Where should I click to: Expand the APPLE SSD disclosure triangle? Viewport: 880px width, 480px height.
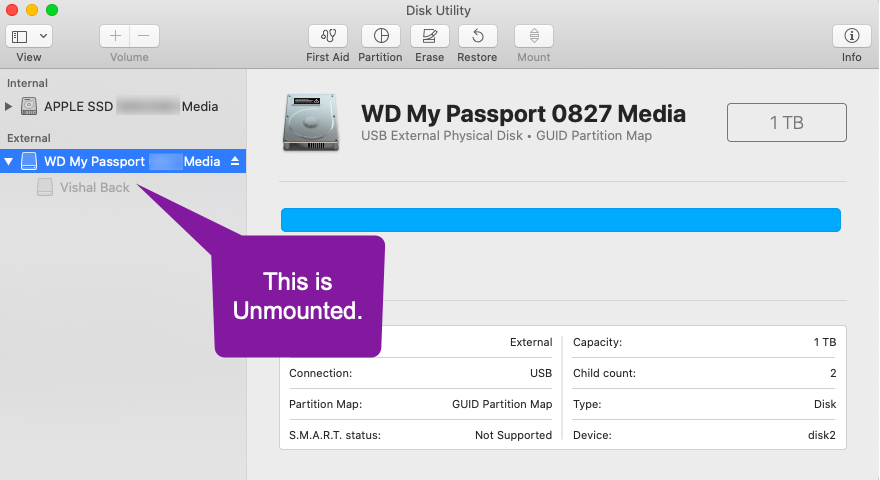coord(8,106)
